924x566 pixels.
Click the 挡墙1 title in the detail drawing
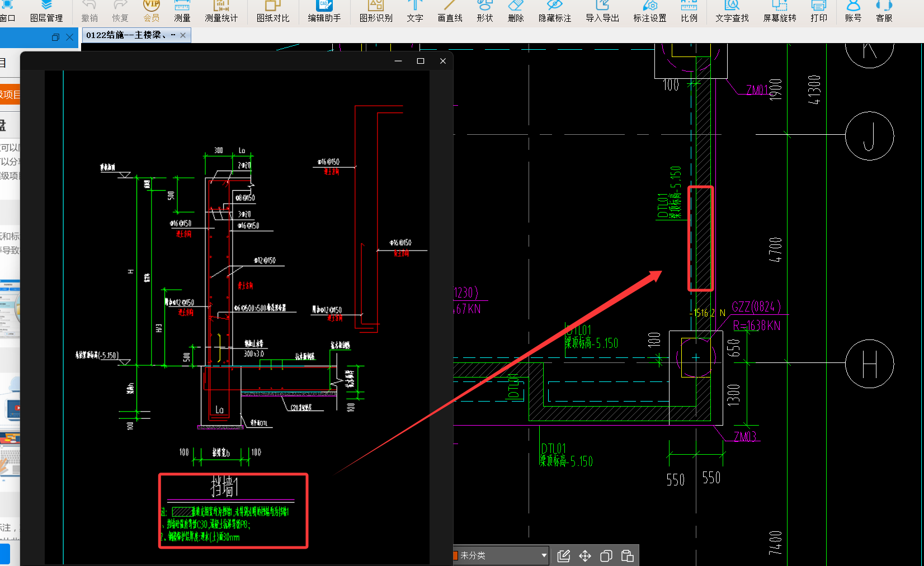224,487
